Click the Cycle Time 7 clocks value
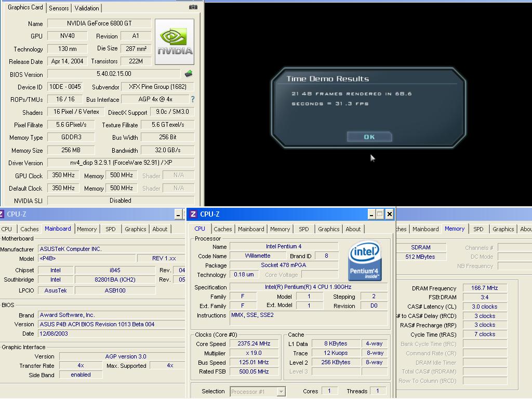 point(485,334)
